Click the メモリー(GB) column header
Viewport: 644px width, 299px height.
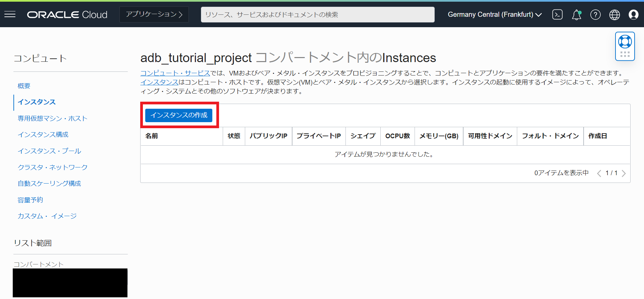tap(439, 136)
